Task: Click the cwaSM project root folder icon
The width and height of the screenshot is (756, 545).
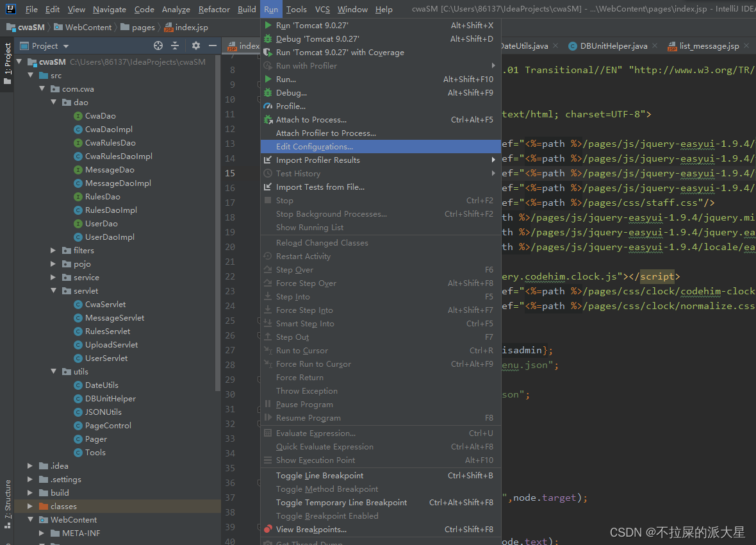Action: click(32, 62)
